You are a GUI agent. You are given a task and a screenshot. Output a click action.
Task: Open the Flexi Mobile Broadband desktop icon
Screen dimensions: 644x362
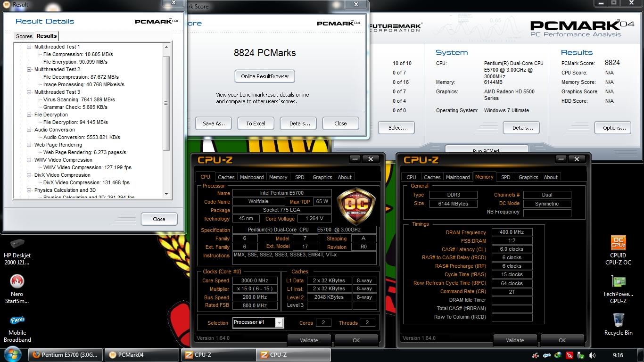(x=17, y=329)
